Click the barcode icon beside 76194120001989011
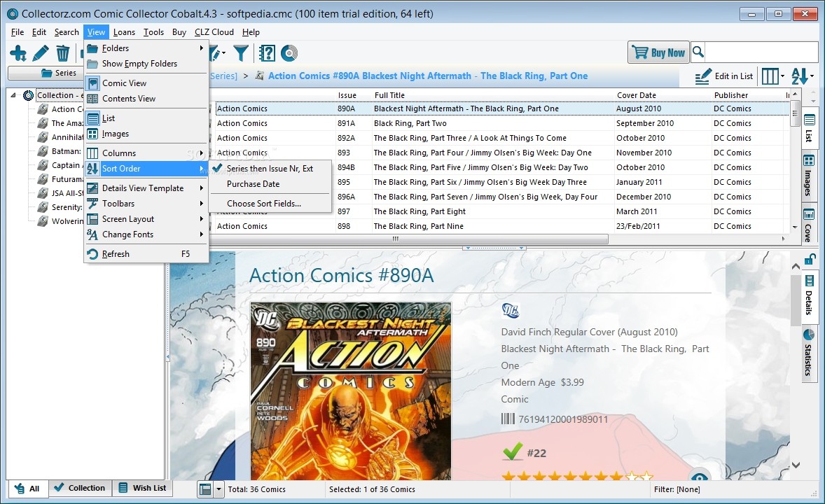The image size is (825, 504). pyautogui.click(x=508, y=419)
